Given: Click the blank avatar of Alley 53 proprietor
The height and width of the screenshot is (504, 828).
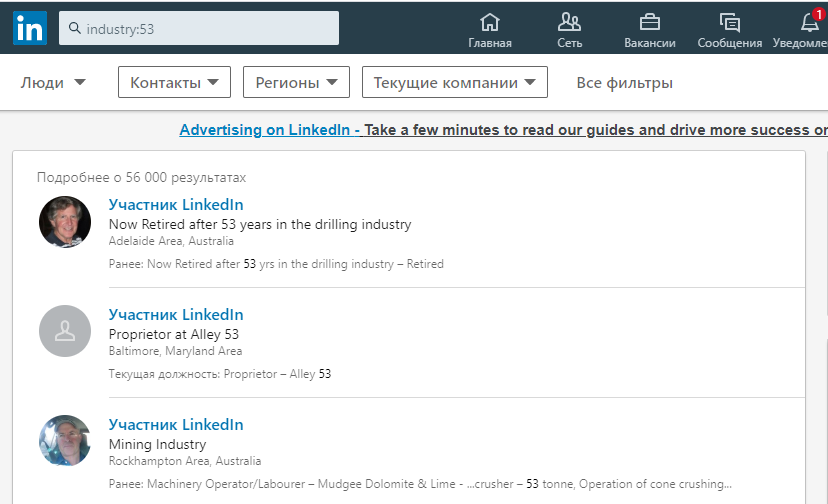Looking at the screenshot, I should pos(65,331).
